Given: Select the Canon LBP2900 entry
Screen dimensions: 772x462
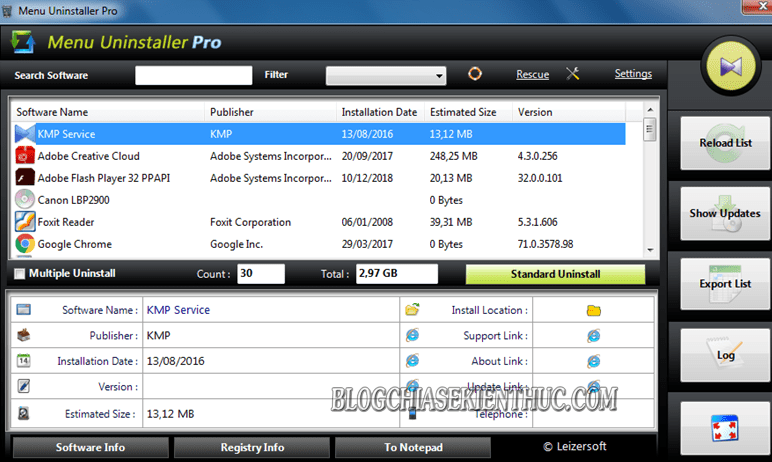Looking at the screenshot, I should coord(319,200).
